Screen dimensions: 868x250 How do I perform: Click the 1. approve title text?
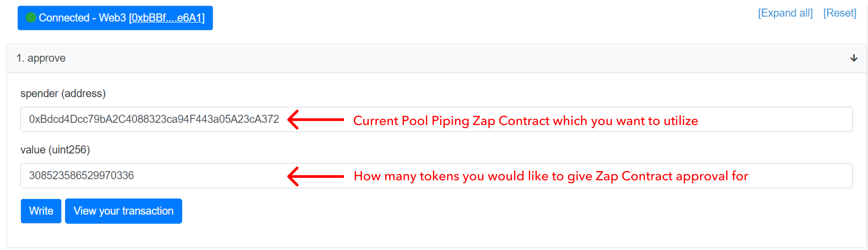[x=41, y=58]
